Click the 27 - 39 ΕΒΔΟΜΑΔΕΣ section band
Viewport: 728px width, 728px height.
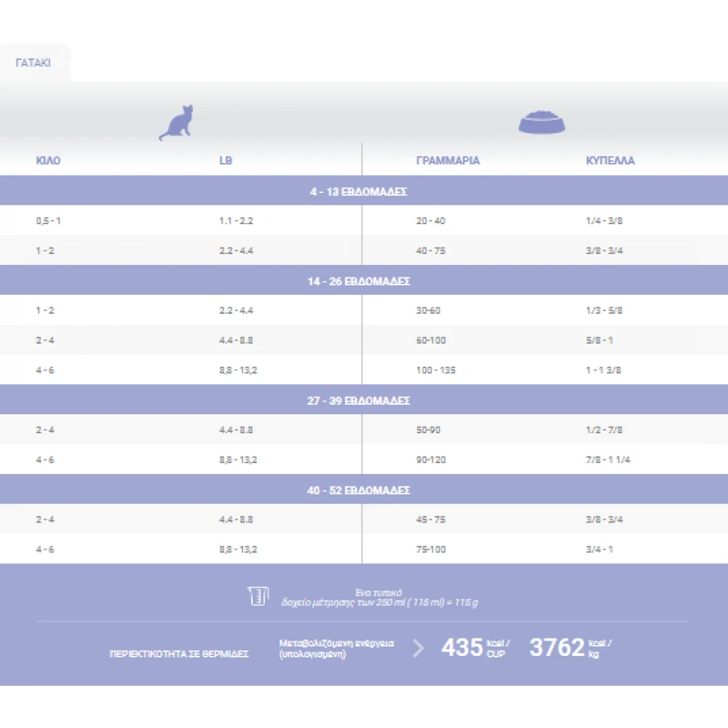(358, 401)
